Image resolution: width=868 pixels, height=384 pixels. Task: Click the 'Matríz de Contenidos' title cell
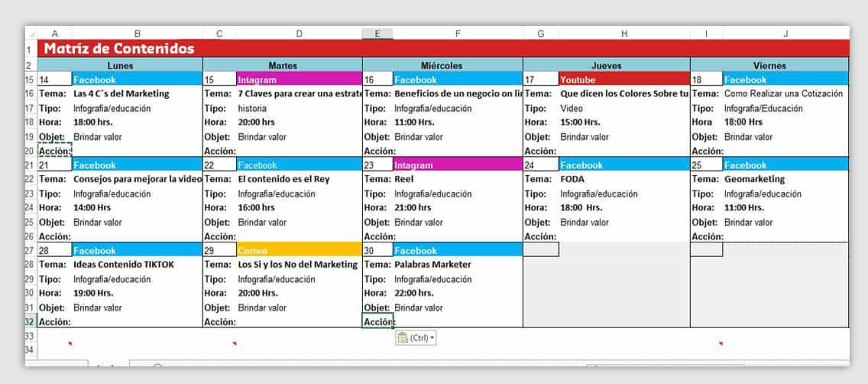[443, 48]
